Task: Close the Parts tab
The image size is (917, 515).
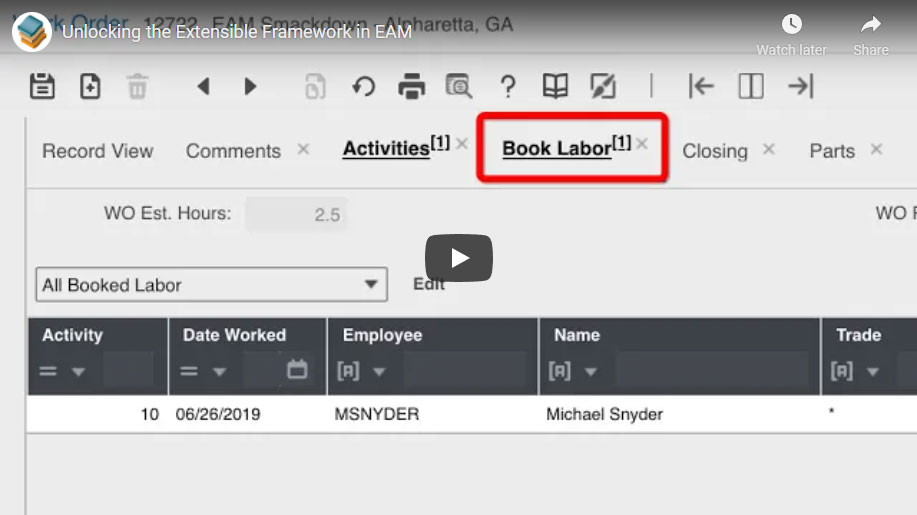Action: [876, 149]
